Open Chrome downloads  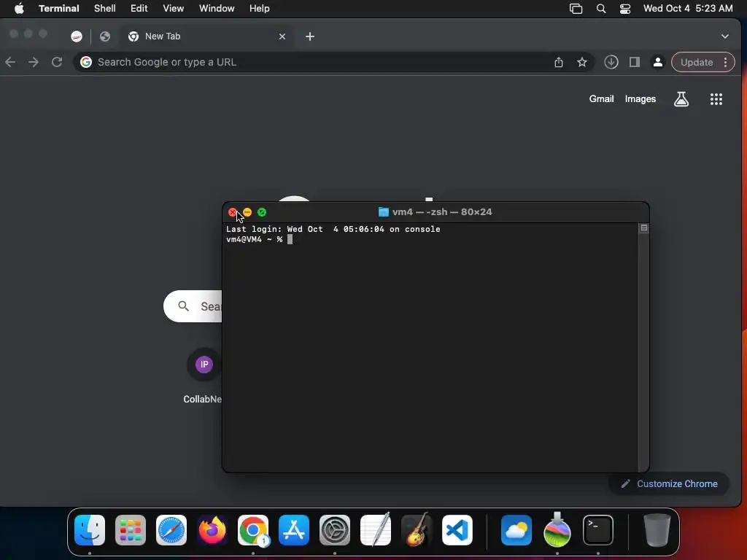611,62
